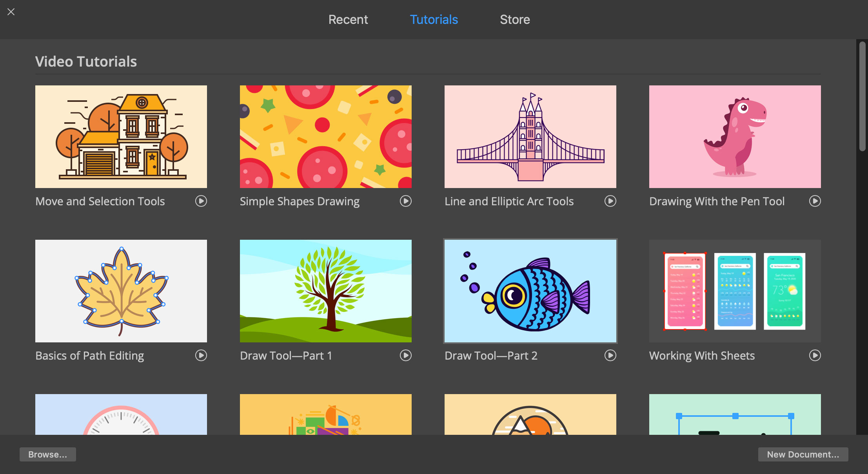Click play icon beside Draw Tool—Part 2

coord(610,355)
